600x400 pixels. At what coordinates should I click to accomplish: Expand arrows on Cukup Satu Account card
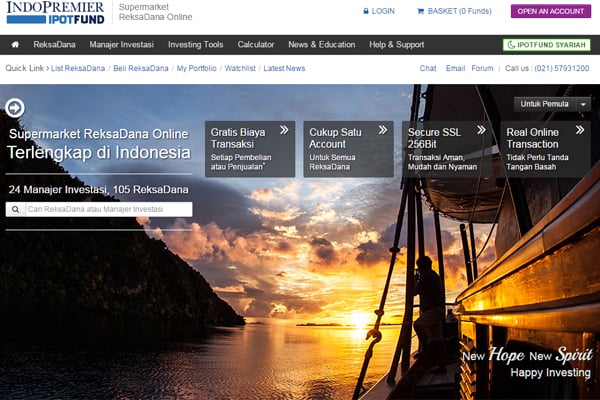(383, 130)
